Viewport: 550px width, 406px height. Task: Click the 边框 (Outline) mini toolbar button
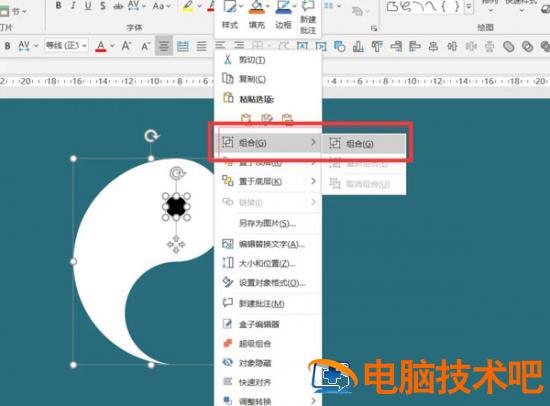tap(283, 15)
